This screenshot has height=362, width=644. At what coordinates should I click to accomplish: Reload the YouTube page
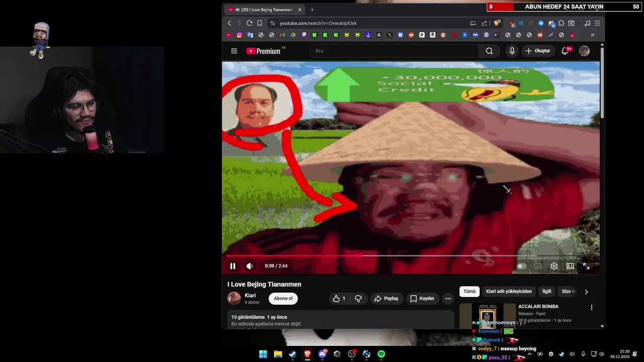coord(249,23)
